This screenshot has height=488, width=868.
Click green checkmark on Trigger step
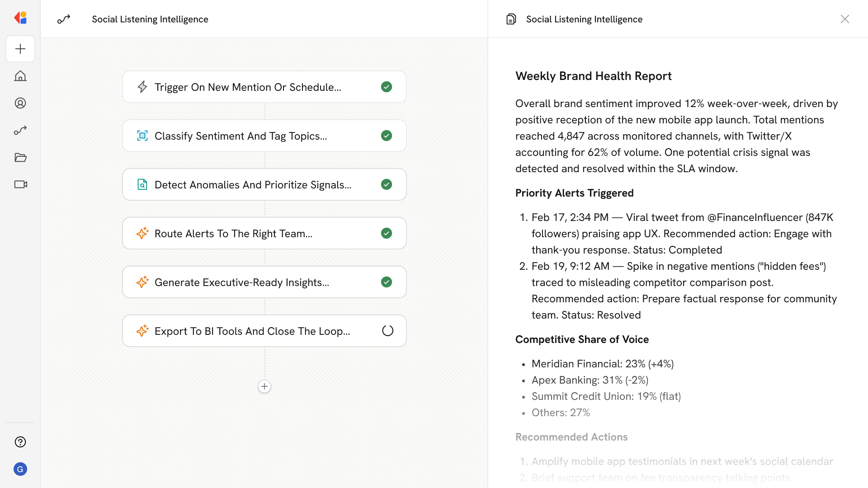click(387, 87)
